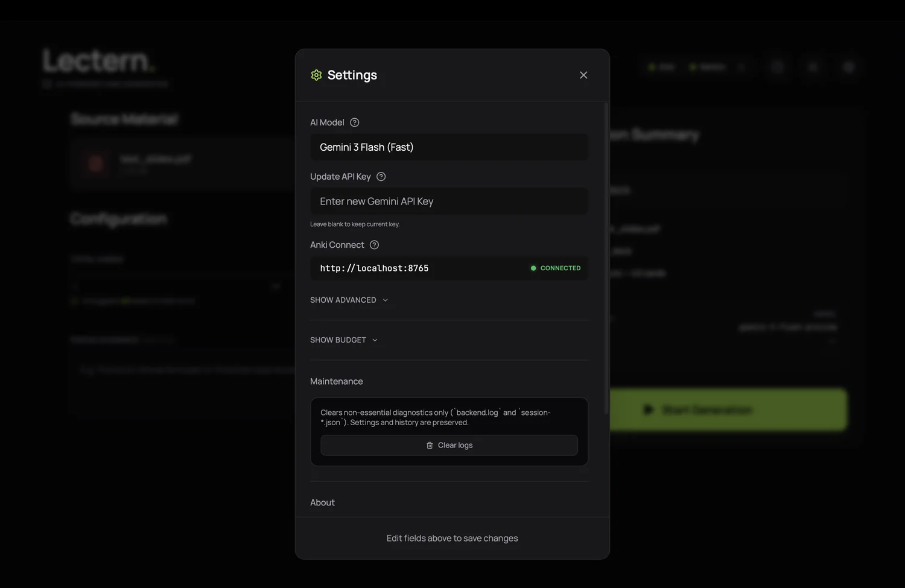This screenshot has width=905, height=588.
Task: Open the AI Model help tooltip icon
Action: point(355,122)
